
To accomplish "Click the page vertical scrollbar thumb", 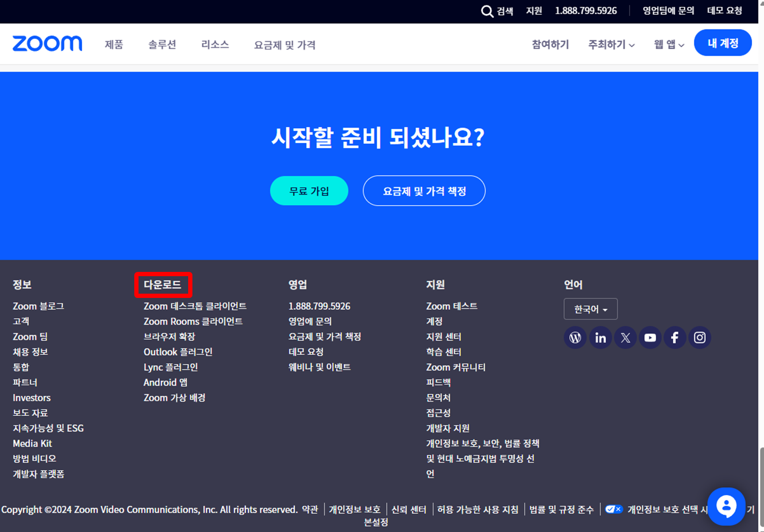I will (761, 487).
